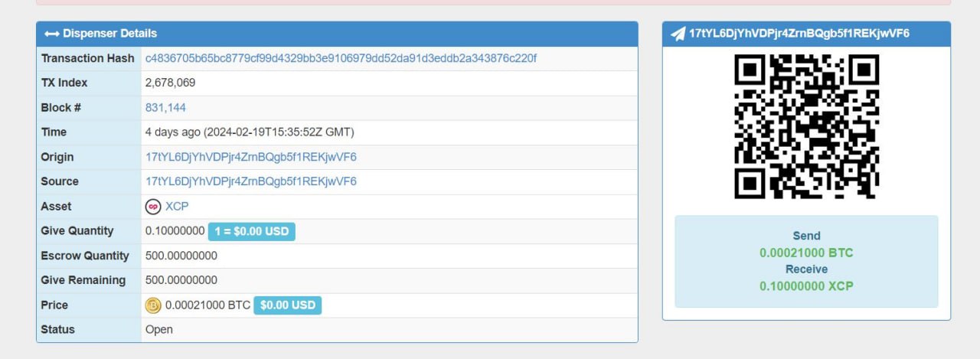Screen dimensions: 980x359
Task: Click the Origin row label
Action: point(57,157)
